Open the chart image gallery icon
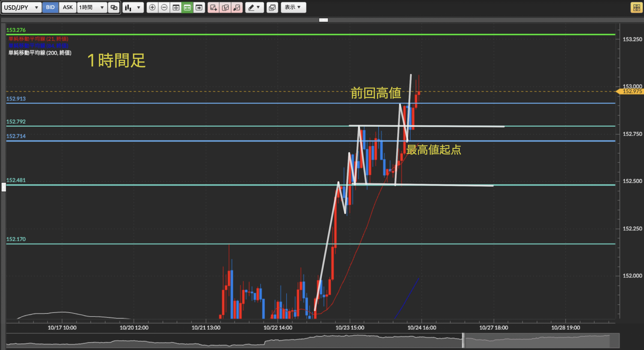Viewport: 644px width, 350px height. (x=272, y=8)
